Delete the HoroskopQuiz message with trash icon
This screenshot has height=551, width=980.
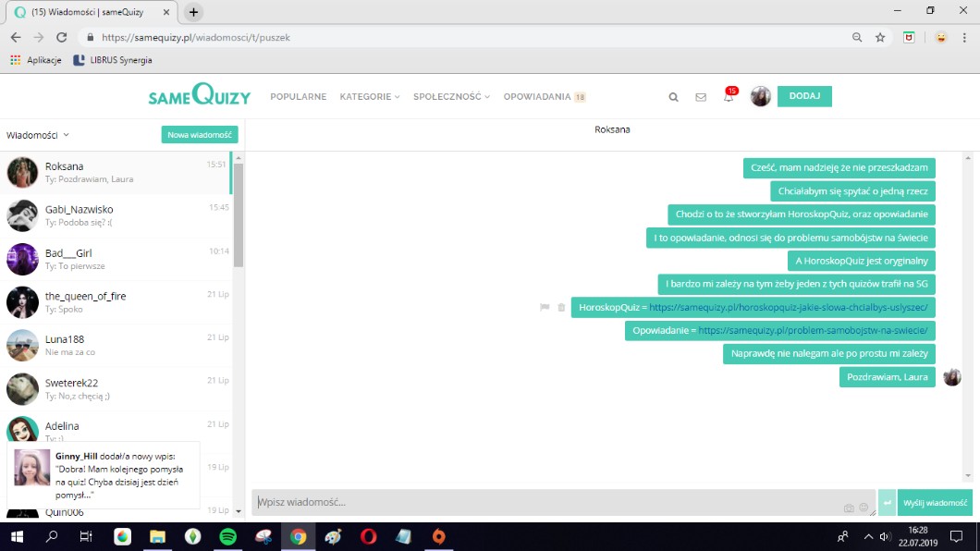(x=561, y=307)
